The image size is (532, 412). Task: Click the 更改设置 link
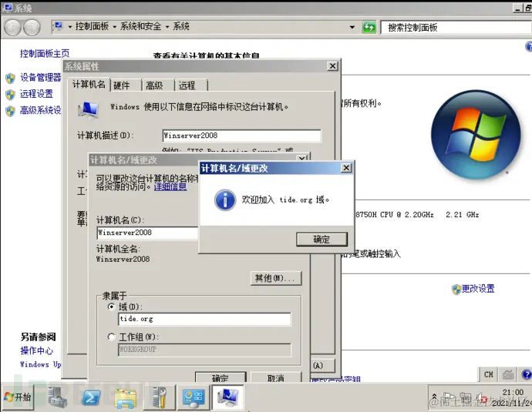point(478,289)
